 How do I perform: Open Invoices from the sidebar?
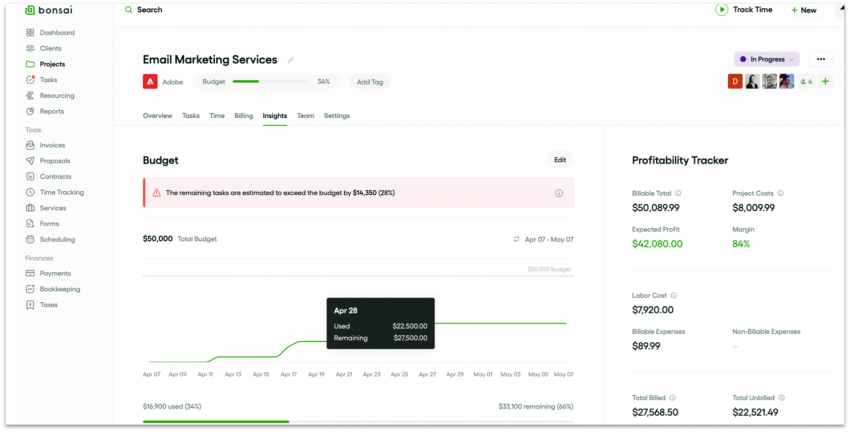tap(52, 145)
